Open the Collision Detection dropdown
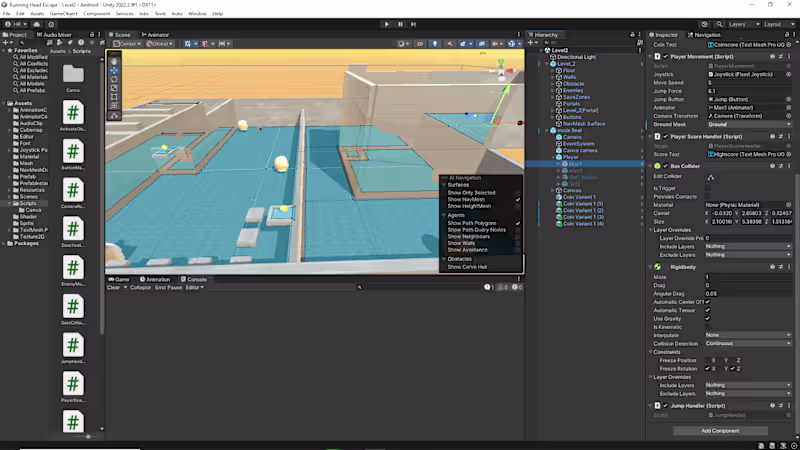This screenshot has height=450, width=800. pyautogui.click(x=745, y=343)
